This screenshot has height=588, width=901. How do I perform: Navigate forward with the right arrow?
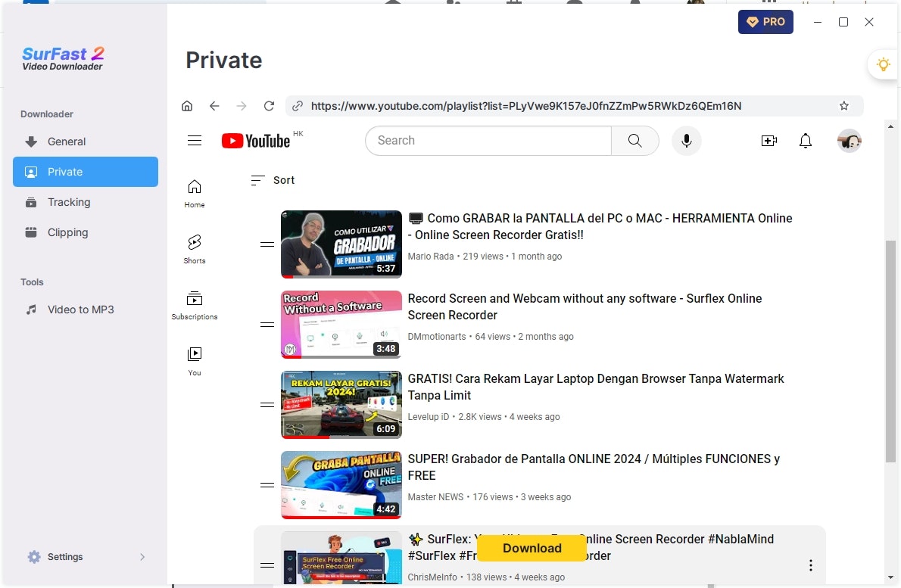[242, 106]
